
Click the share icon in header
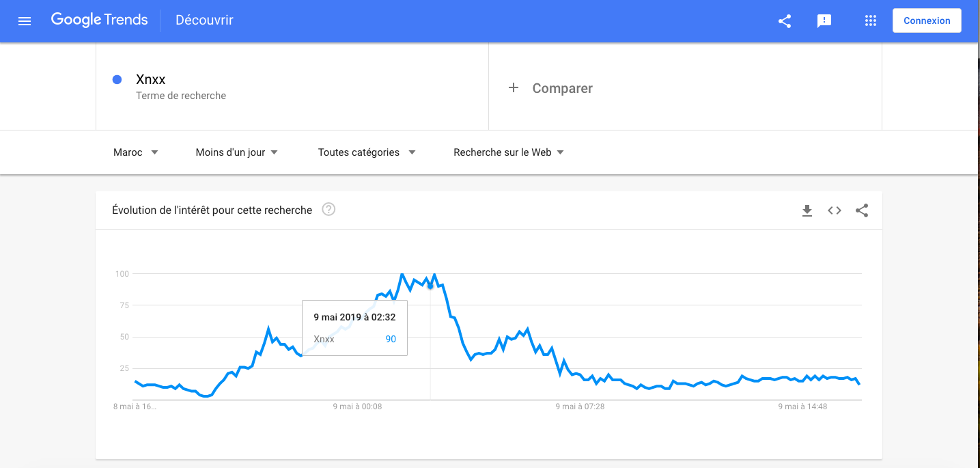click(785, 20)
